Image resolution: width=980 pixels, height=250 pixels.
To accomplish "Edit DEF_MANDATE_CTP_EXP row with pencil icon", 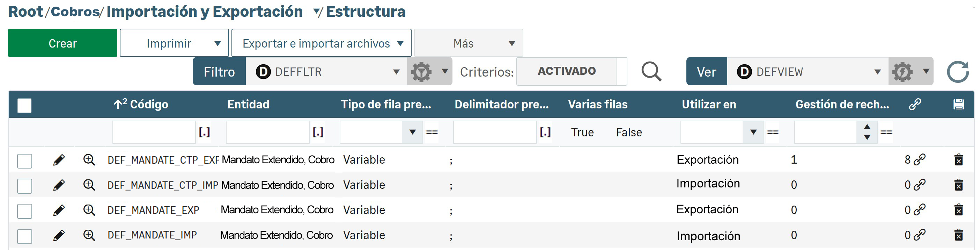I will coord(59,160).
